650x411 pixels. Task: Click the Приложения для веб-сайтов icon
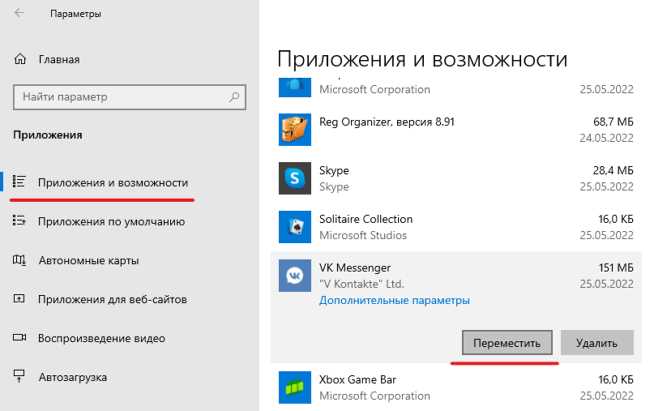(19, 298)
